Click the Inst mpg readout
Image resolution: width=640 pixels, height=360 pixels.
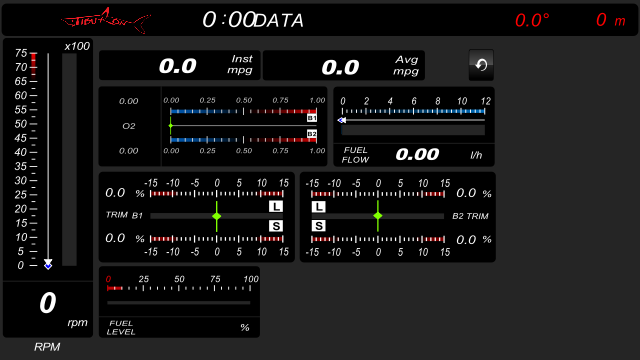pyautogui.click(x=180, y=65)
